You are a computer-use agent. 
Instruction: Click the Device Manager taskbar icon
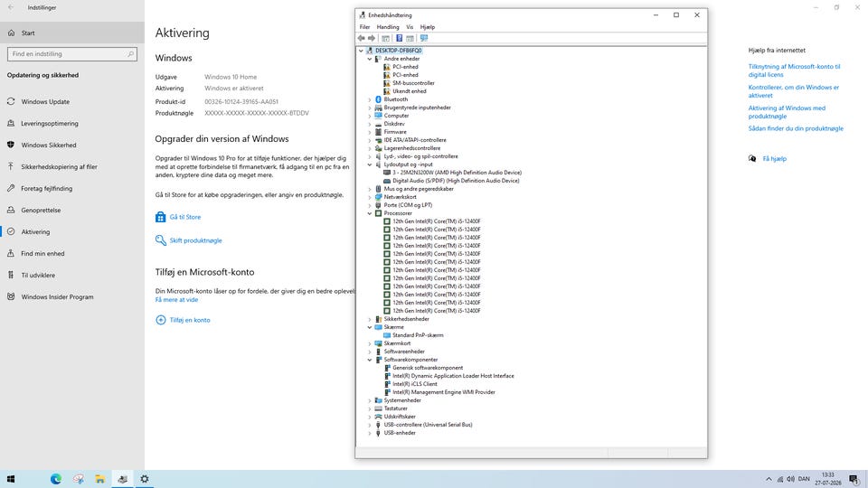pyautogui.click(x=122, y=479)
